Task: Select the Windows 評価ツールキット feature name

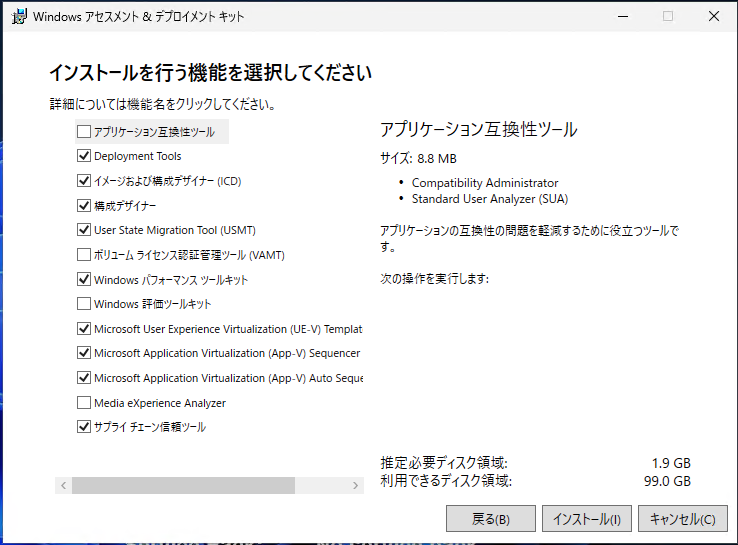Action: pyautogui.click(x=152, y=304)
